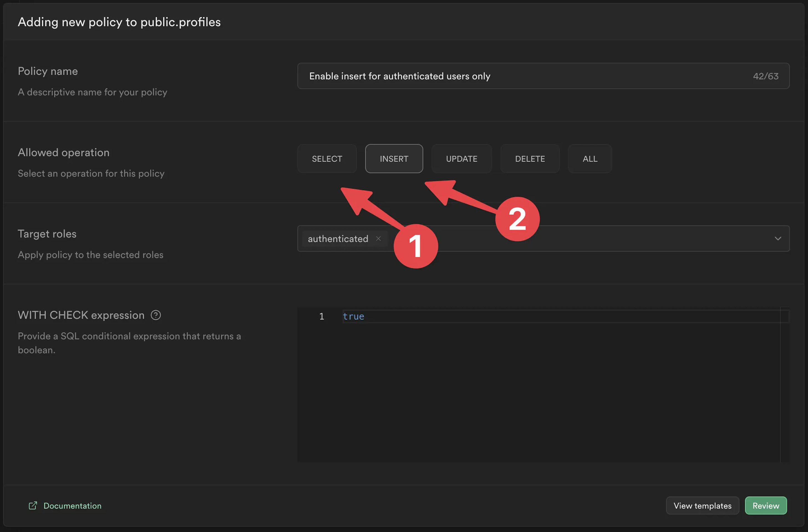This screenshot has width=808, height=532.
Task: Remove the authenticated role tag with its x
Action: click(378, 239)
